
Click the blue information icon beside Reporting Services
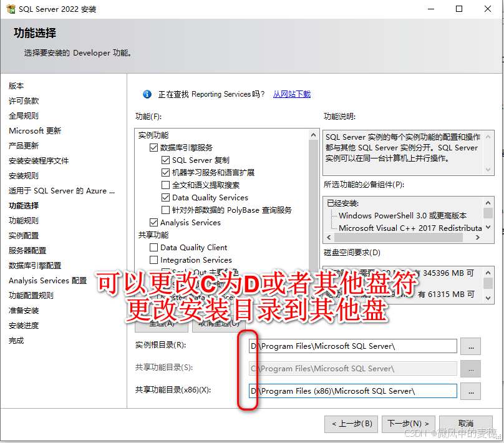coord(147,94)
